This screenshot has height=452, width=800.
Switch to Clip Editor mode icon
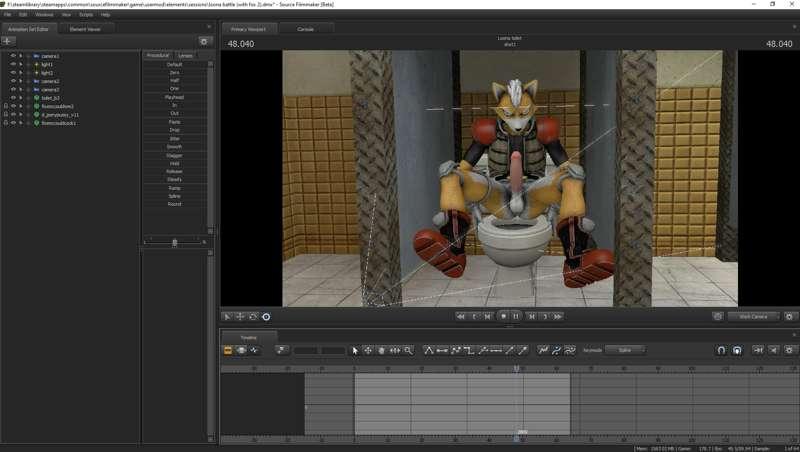[x=228, y=350]
